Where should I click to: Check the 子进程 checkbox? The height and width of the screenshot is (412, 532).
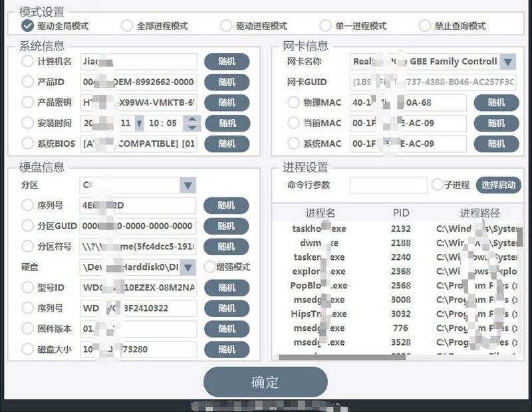pos(436,185)
